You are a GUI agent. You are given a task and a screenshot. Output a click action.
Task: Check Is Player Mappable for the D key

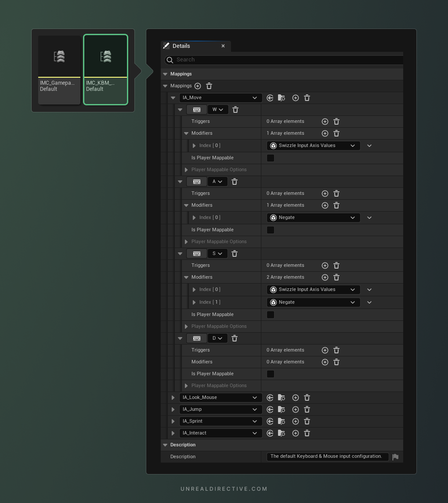coord(271,374)
